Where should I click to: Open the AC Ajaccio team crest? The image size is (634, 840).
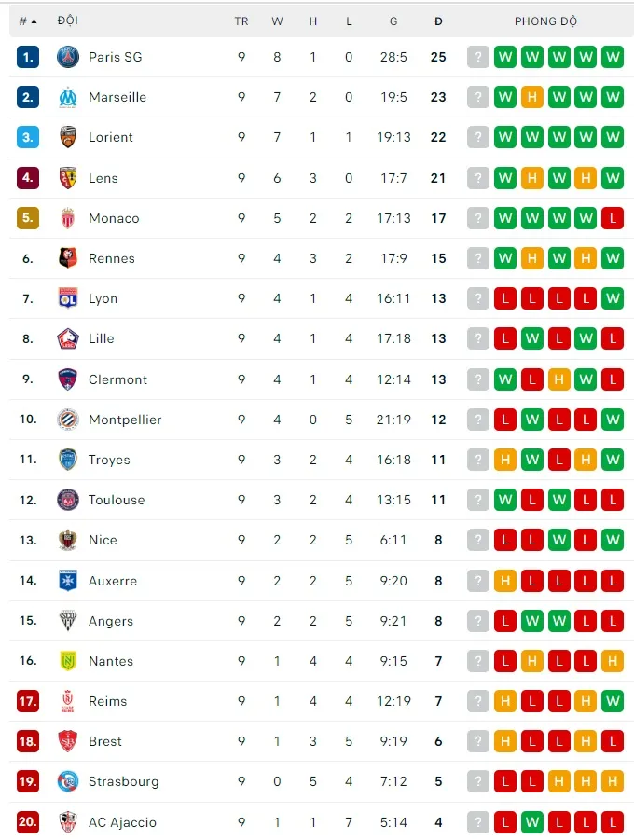point(67,822)
